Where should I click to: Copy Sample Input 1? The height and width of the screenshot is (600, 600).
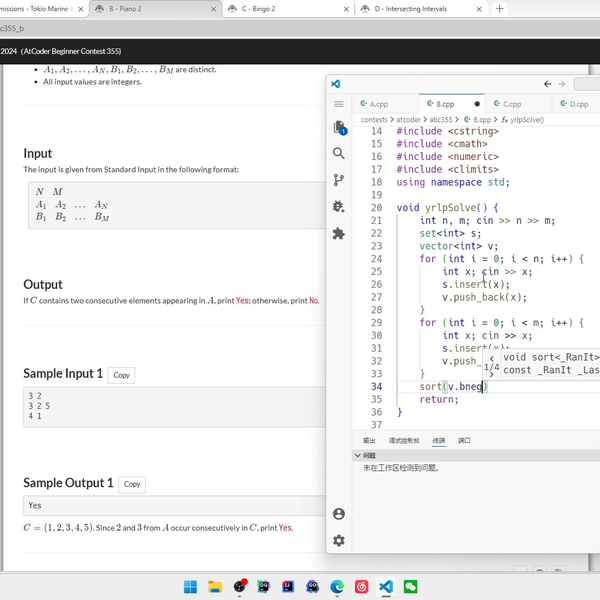[121, 375]
